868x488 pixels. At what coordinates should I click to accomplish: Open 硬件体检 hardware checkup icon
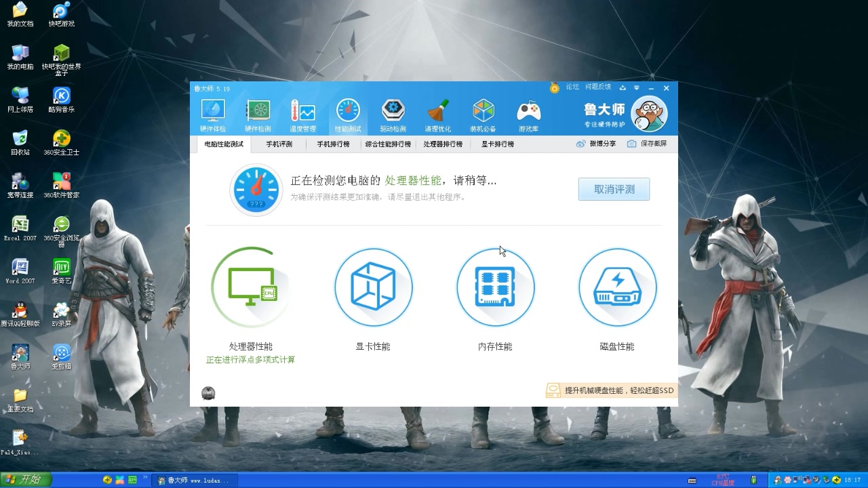point(213,115)
